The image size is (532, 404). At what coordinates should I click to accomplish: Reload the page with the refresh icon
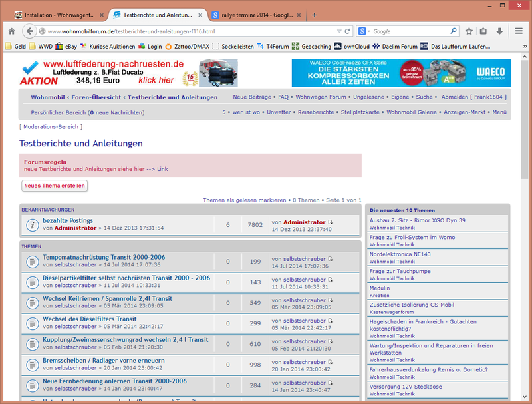pyautogui.click(x=347, y=31)
